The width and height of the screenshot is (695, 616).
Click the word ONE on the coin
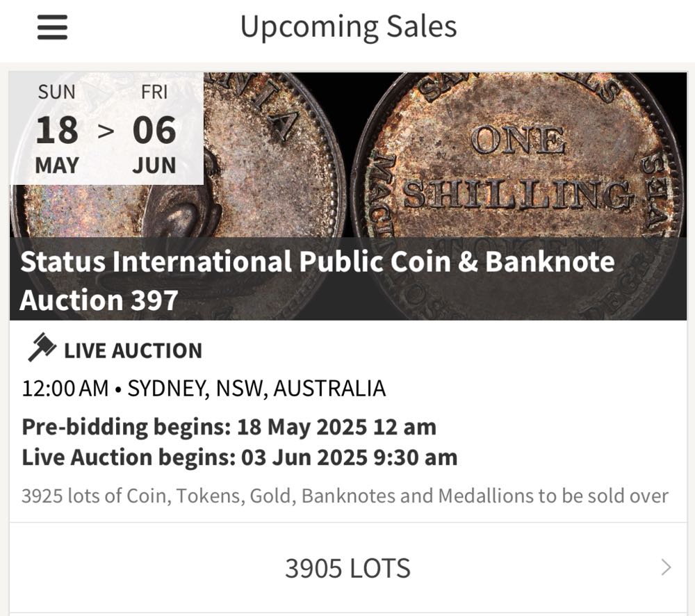click(518, 141)
